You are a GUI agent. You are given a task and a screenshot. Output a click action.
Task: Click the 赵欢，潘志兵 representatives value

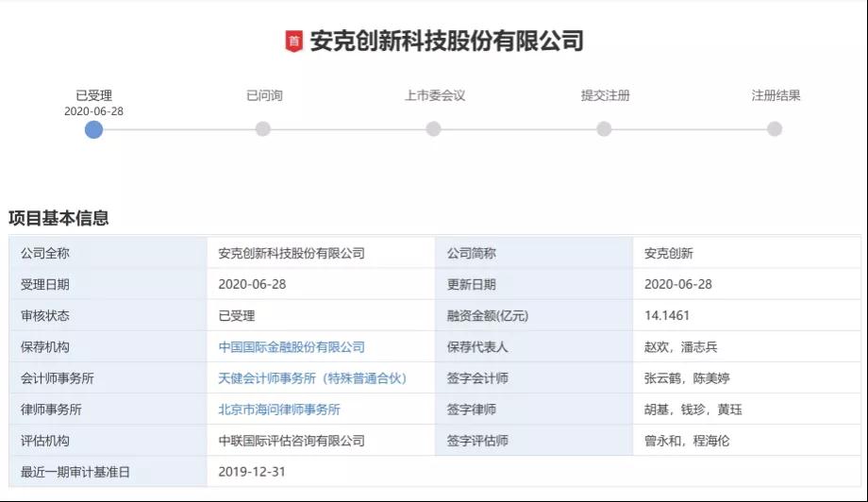681,347
